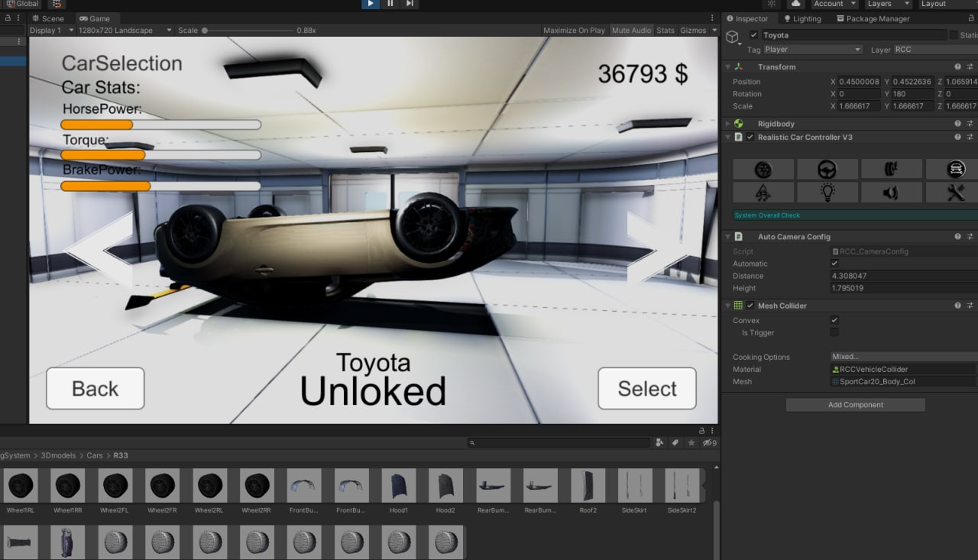Screen dimensions: 978x560
Task: Toggle the Is Trigger checkbox
Action: tap(834, 333)
